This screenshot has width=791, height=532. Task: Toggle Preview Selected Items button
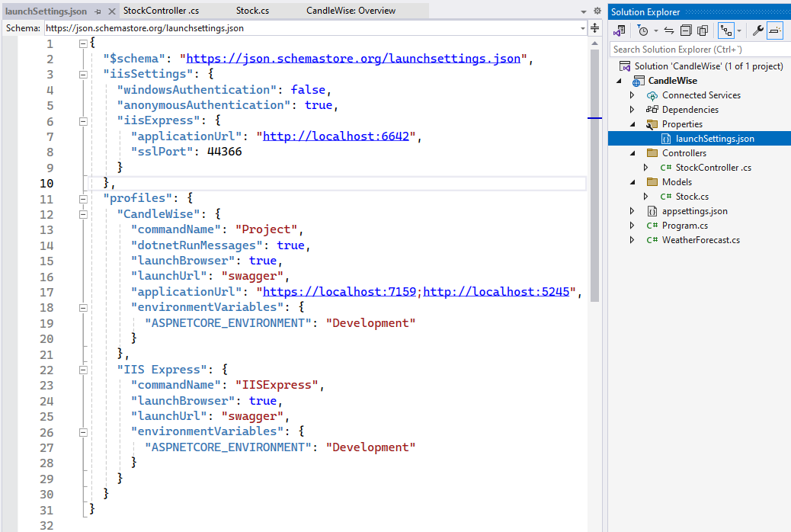pyautogui.click(x=774, y=30)
